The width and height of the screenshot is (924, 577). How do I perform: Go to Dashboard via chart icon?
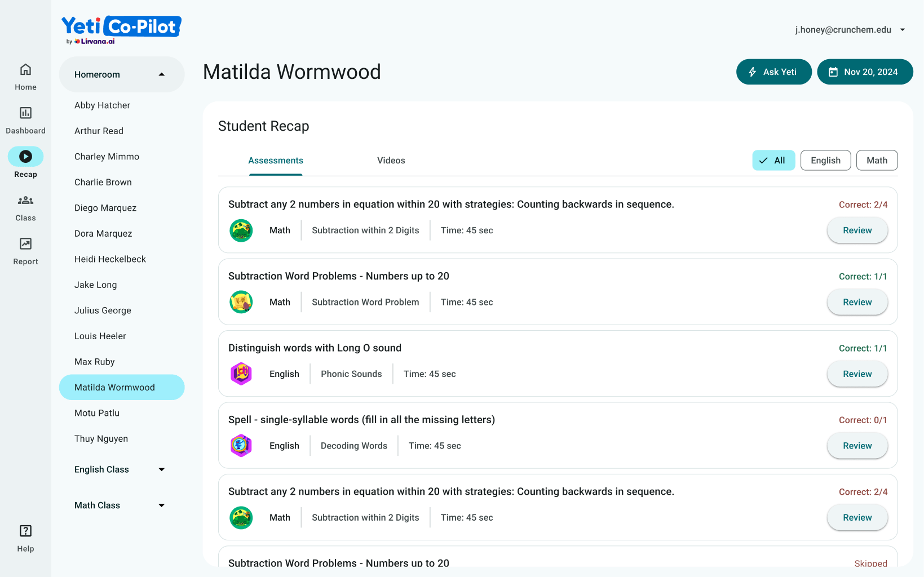pyautogui.click(x=25, y=113)
